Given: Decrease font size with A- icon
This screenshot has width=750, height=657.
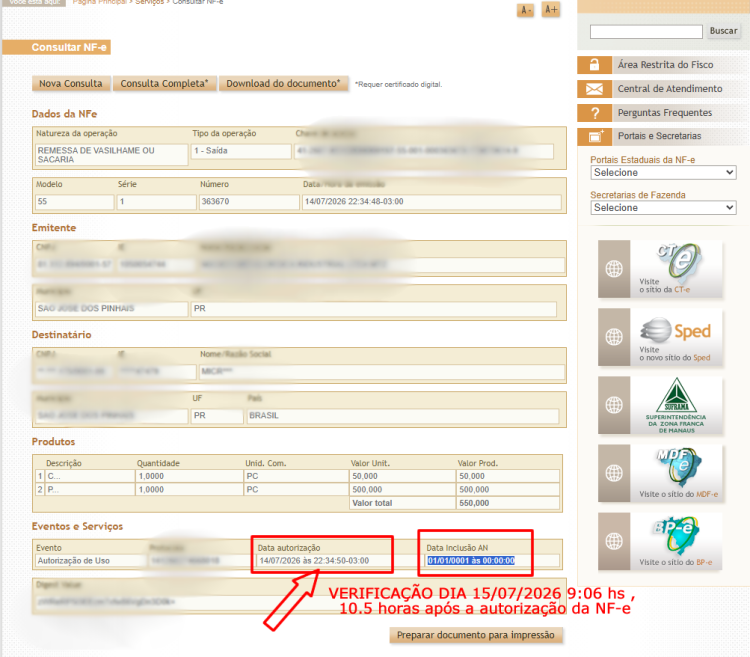Looking at the screenshot, I should [525, 10].
